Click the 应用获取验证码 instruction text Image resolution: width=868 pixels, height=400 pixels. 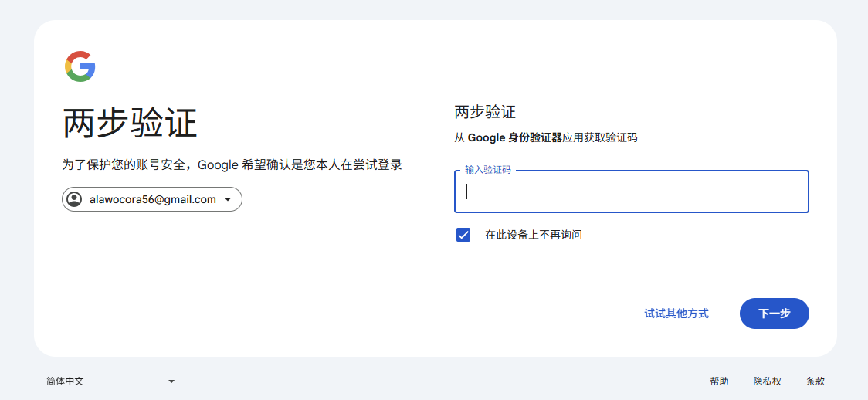pos(600,138)
